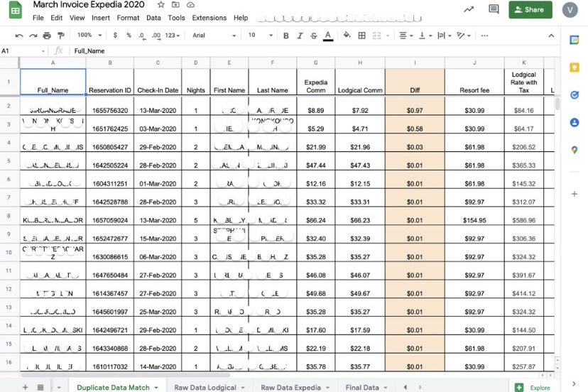Open Duplicate Data Match tab dropdown arrow

[156, 388]
